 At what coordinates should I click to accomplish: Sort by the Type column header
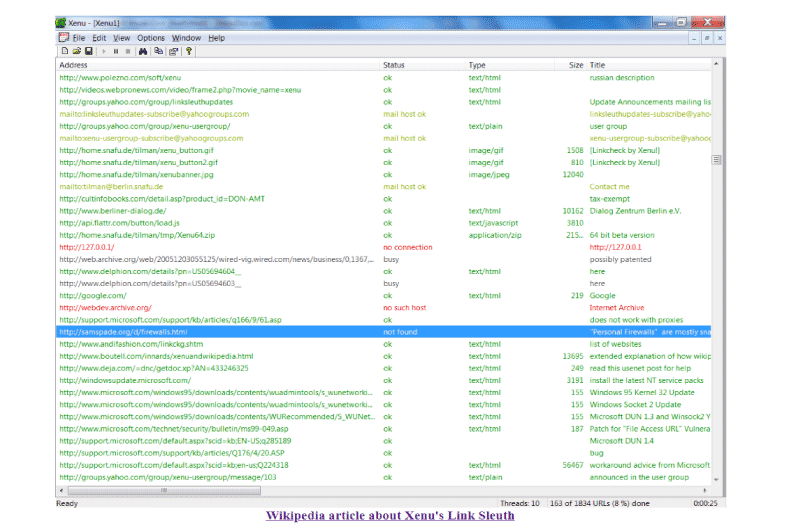pos(510,65)
